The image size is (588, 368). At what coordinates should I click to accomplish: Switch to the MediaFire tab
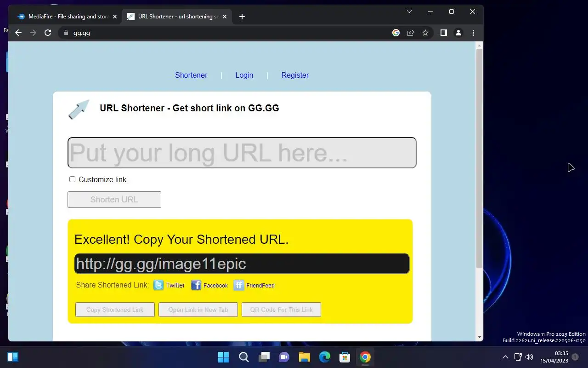(67, 17)
